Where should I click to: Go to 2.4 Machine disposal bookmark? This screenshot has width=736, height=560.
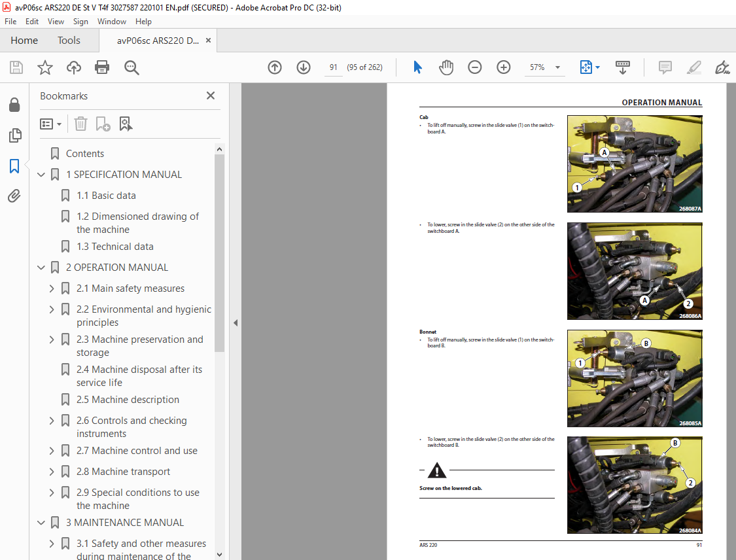tap(139, 376)
